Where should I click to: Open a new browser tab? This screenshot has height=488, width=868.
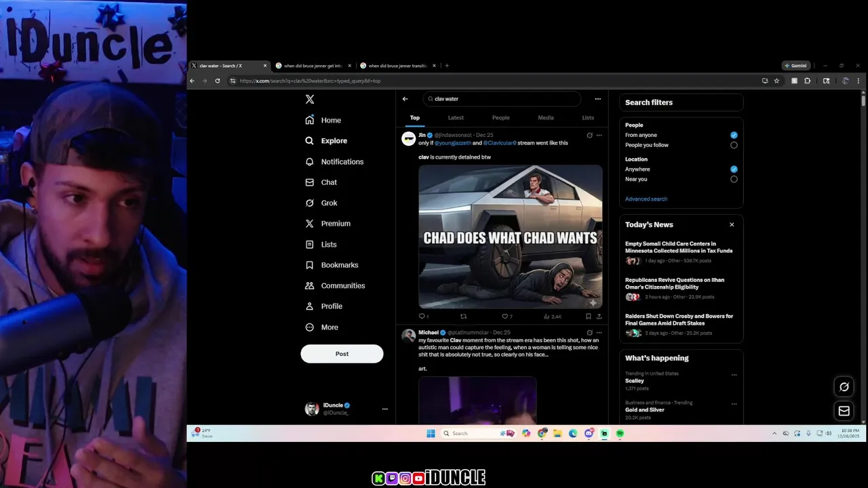(x=447, y=66)
